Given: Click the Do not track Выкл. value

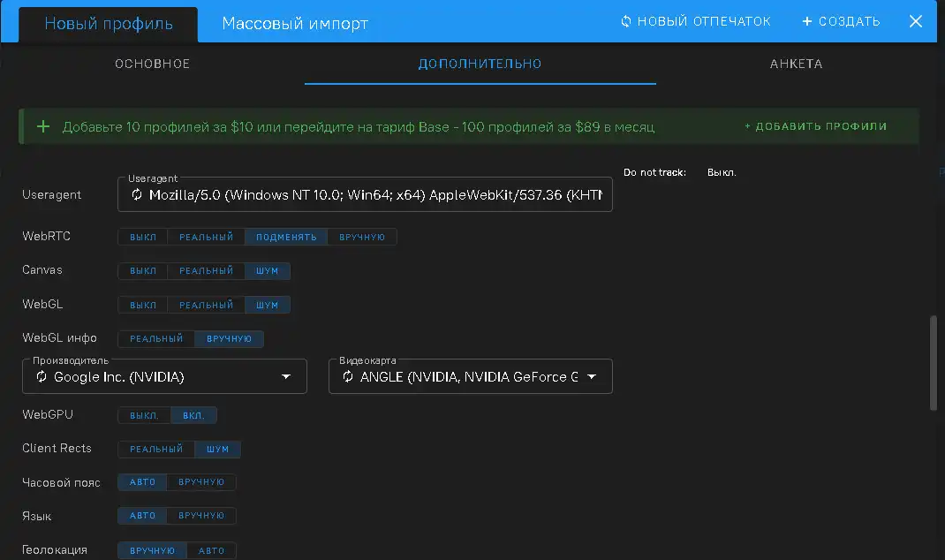Looking at the screenshot, I should [x=722, y=172].
